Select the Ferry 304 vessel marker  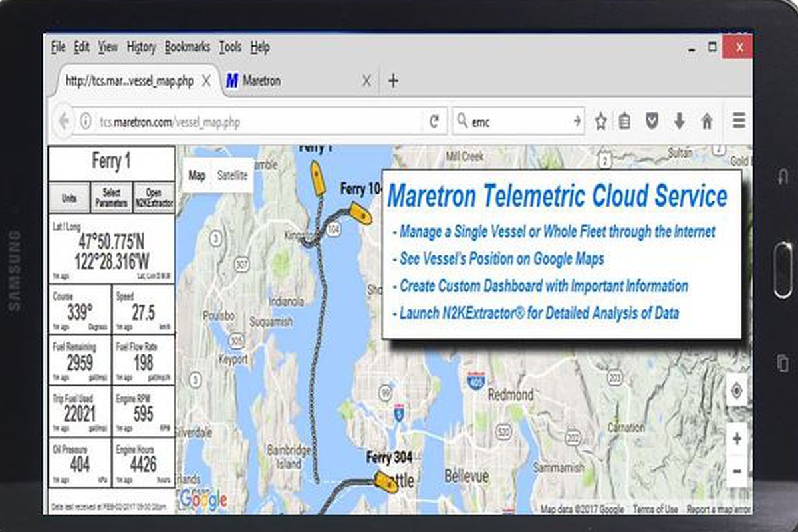[x=386, y=481]
